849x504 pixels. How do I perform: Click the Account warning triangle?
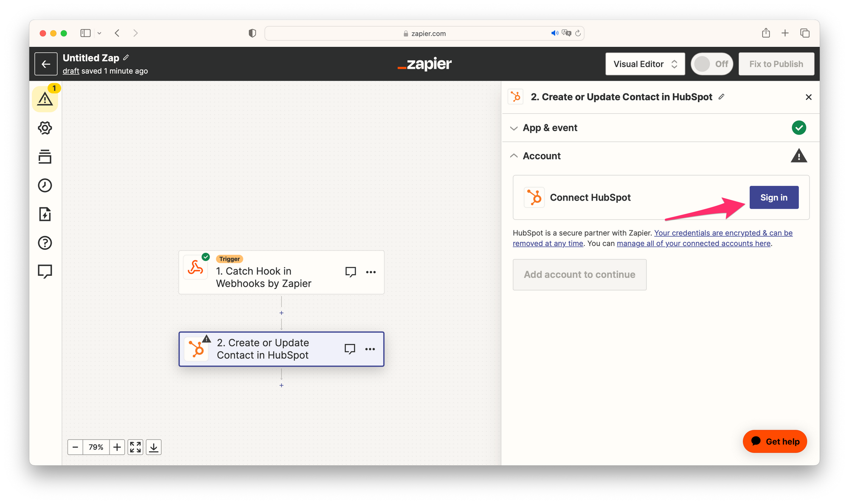[799, 156]
